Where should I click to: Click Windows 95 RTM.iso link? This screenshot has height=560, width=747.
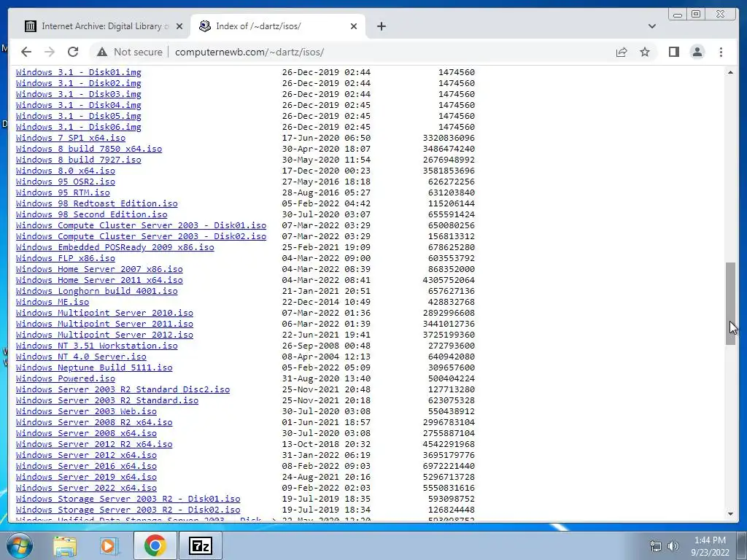pyautogui.click(x=63, y=192)
